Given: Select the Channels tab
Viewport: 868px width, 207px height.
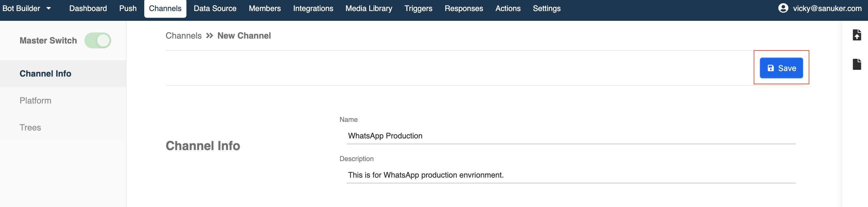Looking at the screenshot, I should pyautogui.click(x=165, y=9).
